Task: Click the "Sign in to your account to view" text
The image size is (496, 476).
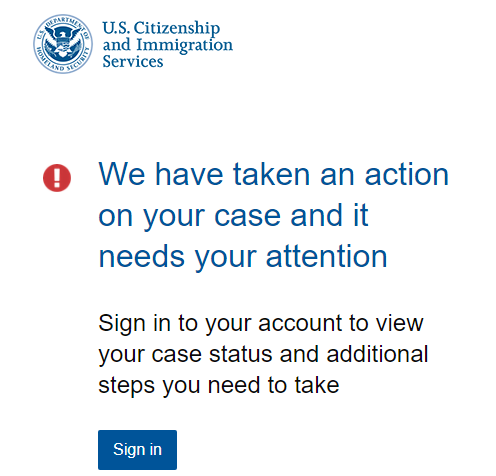Action: point(261,324)
